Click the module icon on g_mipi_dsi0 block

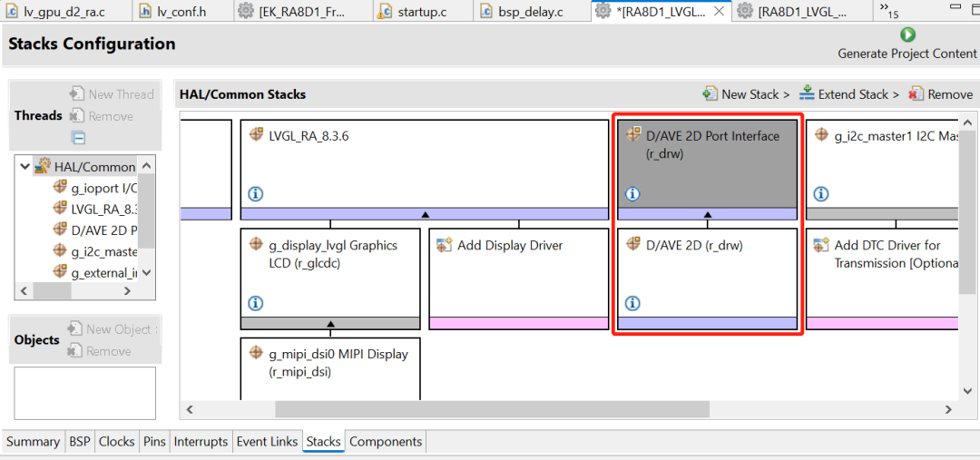[256, 354]
